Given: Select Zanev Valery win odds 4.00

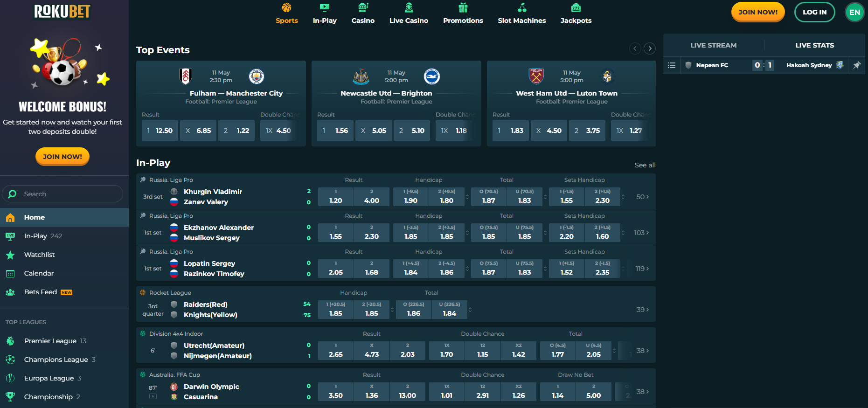Looking at the screenshot, I should pos(372,197).
